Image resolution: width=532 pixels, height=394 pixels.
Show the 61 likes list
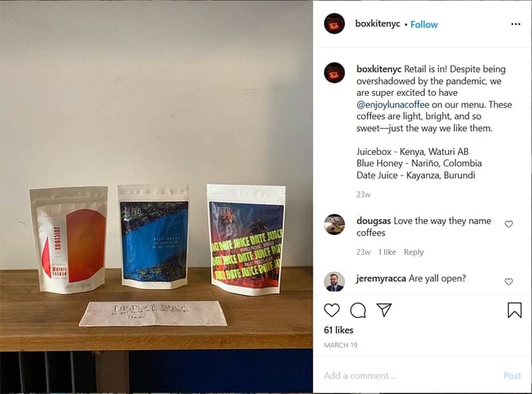[x=338, y=330]
